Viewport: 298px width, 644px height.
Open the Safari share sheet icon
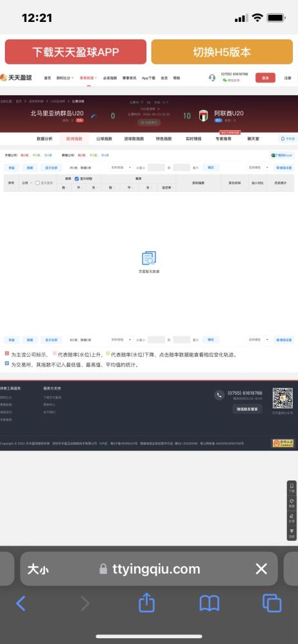tap(146, 603)
